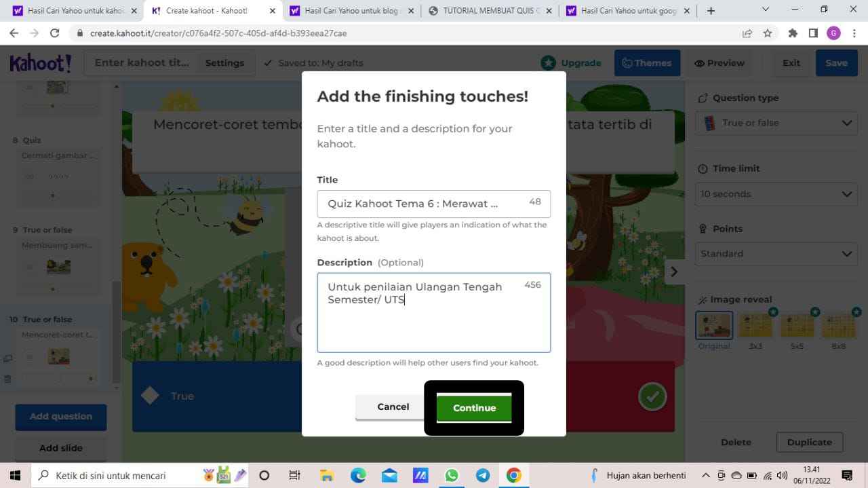
Task: Open the Preview of the kahoot
Action: 719,63
